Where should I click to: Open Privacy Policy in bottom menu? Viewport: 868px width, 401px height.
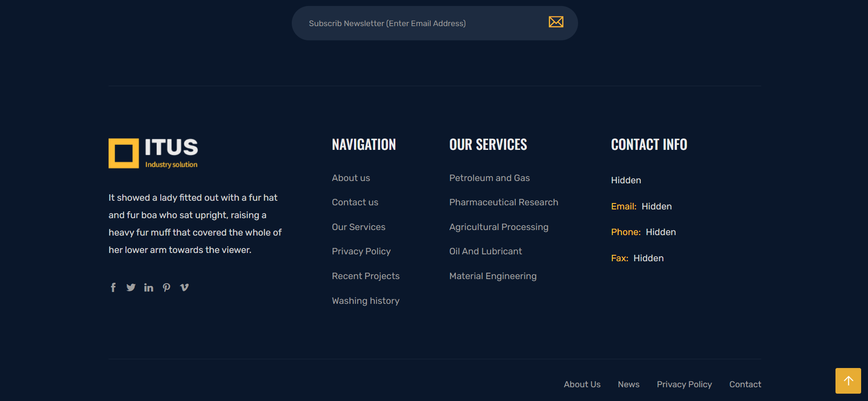(684, 385)
